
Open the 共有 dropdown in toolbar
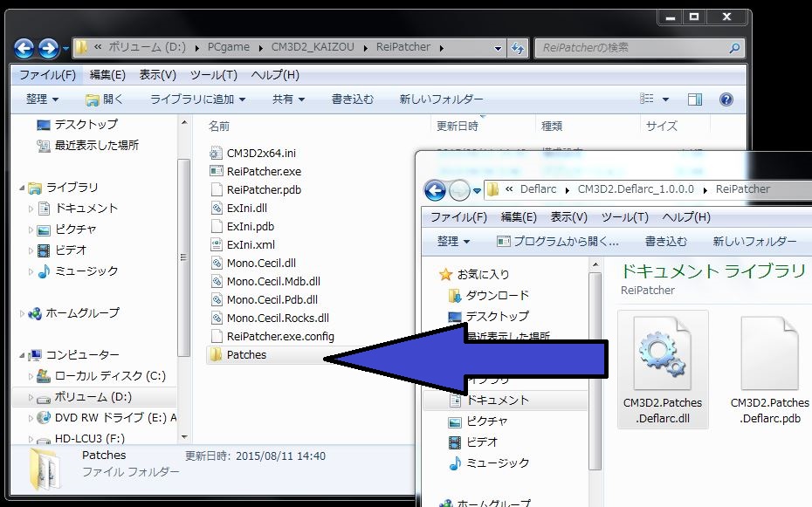[x=288, y=99]
